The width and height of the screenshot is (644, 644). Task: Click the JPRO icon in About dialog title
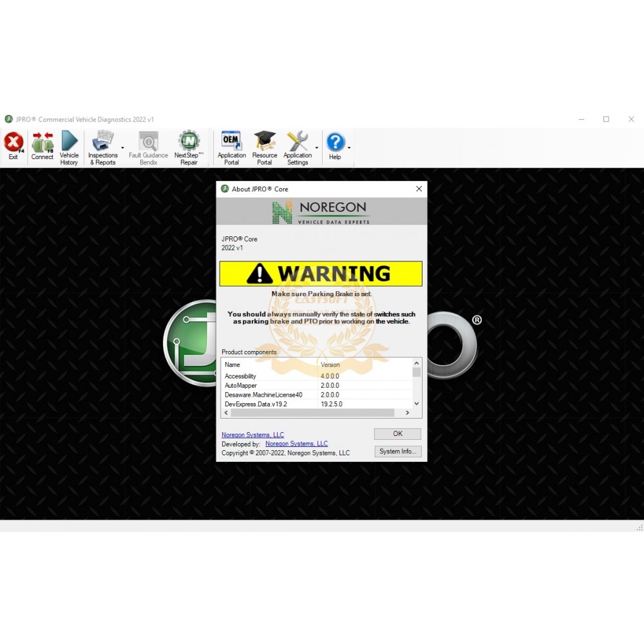pyautogui.click(x=225, y=189)
